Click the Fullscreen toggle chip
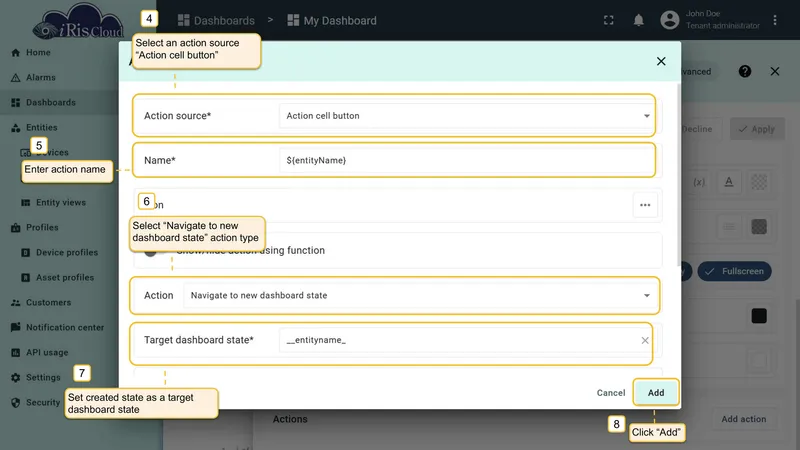The width and height of the screenshot is (800, 450). coord(734,271)
